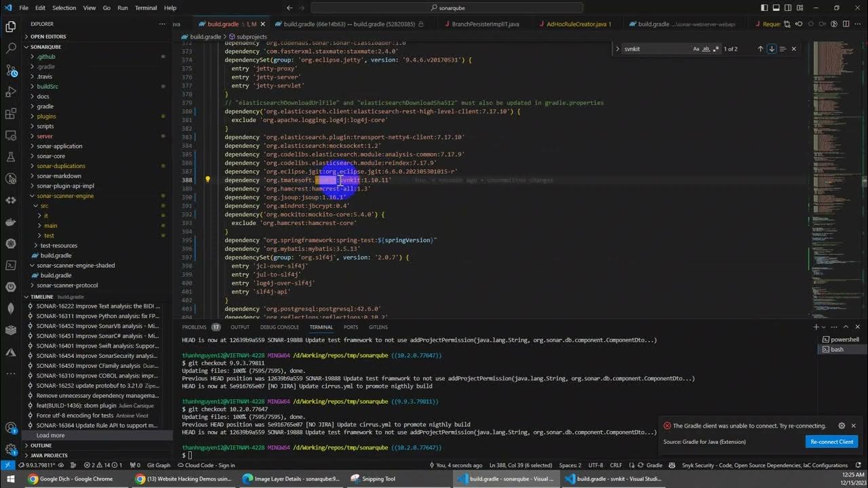The width and height of the screenshot is (868, 488).
Task: Click the notification settings gear icon
Action: 842,426
